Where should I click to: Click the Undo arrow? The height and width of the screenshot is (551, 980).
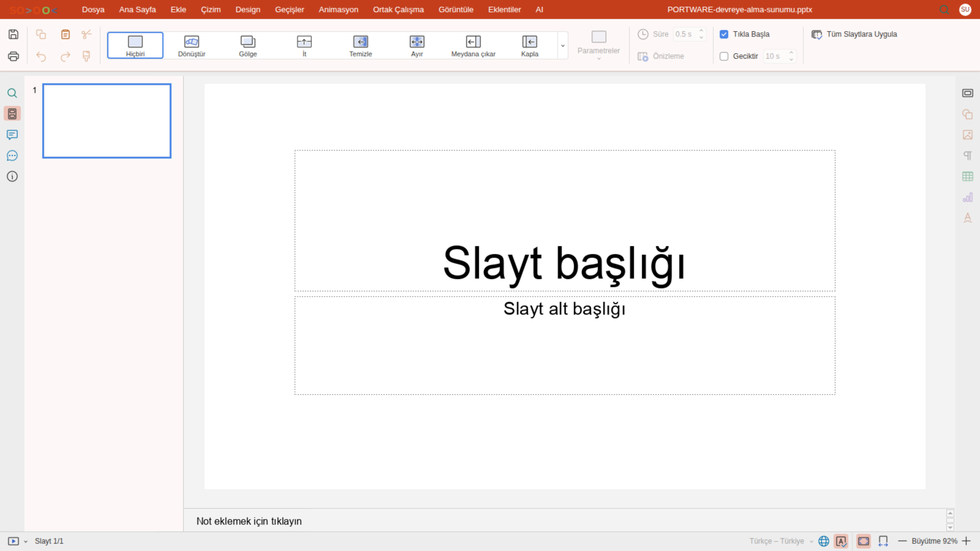click(41, 56)
